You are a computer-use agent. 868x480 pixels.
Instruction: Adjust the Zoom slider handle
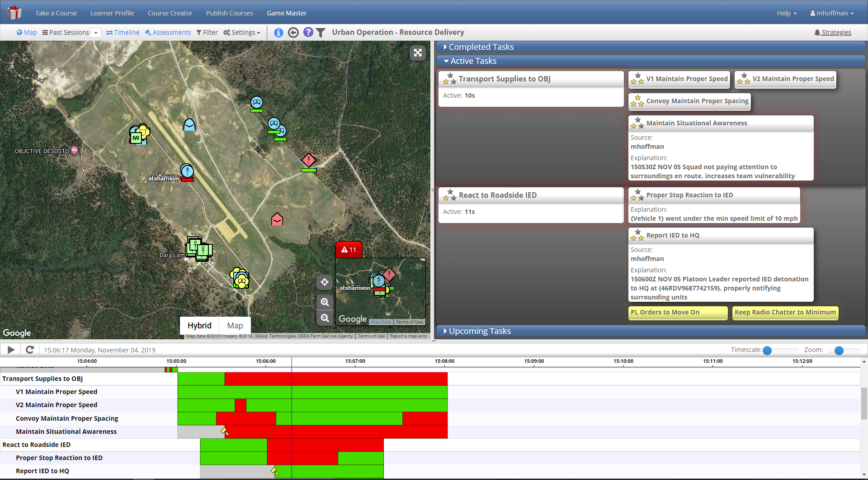pos(839,350)
